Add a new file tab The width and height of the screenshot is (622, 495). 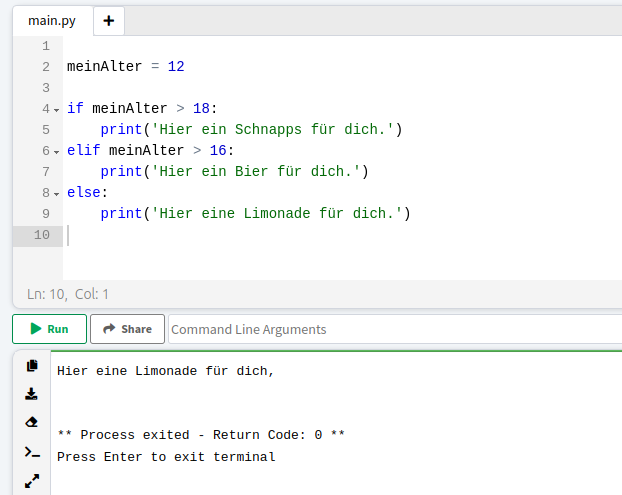[109, 21]
